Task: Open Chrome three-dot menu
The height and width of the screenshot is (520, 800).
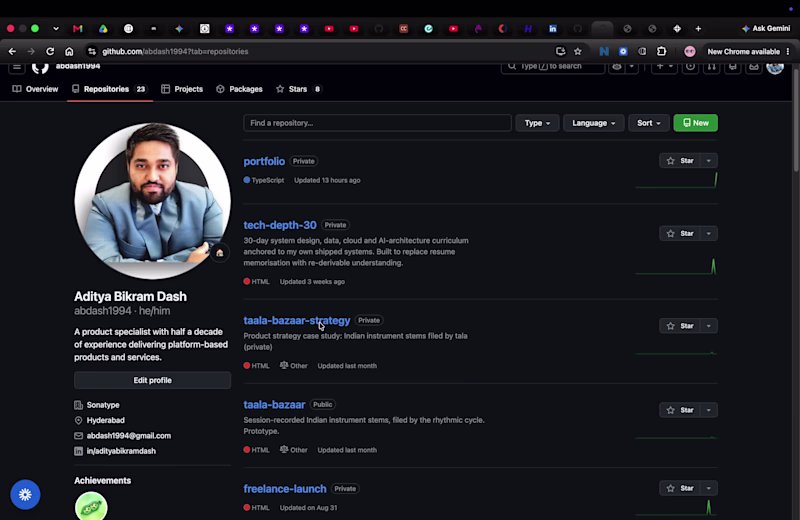Action: [x=788, y=52]
